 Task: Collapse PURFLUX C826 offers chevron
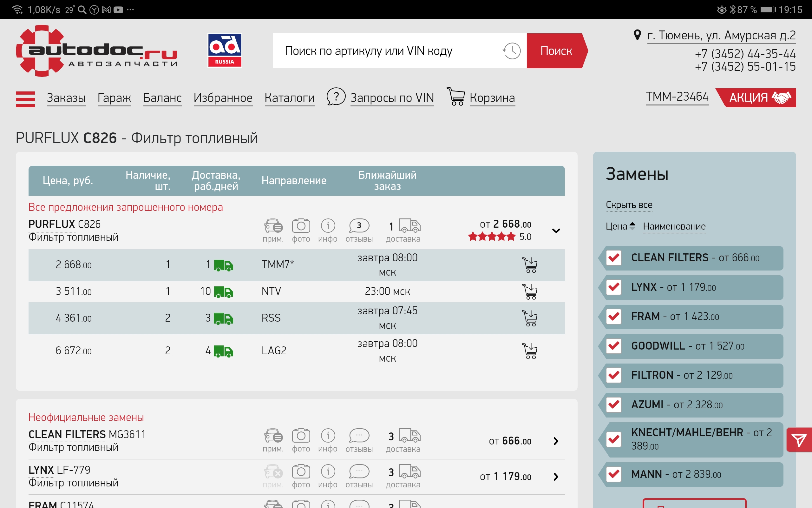556,231
